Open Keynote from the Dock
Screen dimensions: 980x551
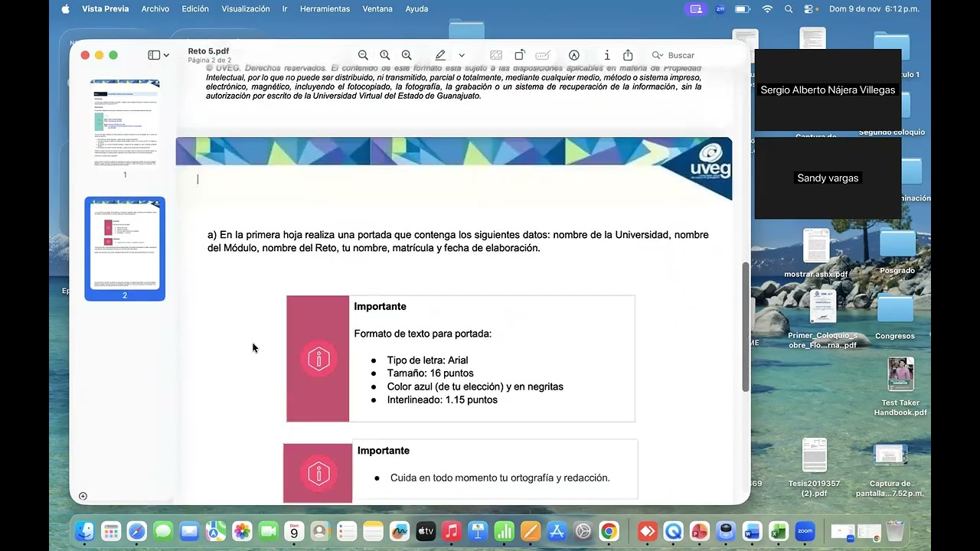478,531
